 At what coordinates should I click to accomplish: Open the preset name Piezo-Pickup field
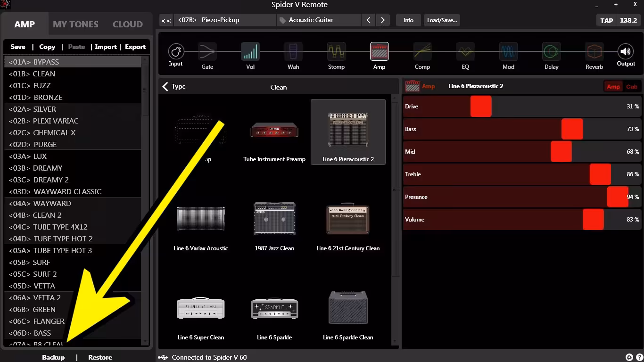(x=225, y=20)
